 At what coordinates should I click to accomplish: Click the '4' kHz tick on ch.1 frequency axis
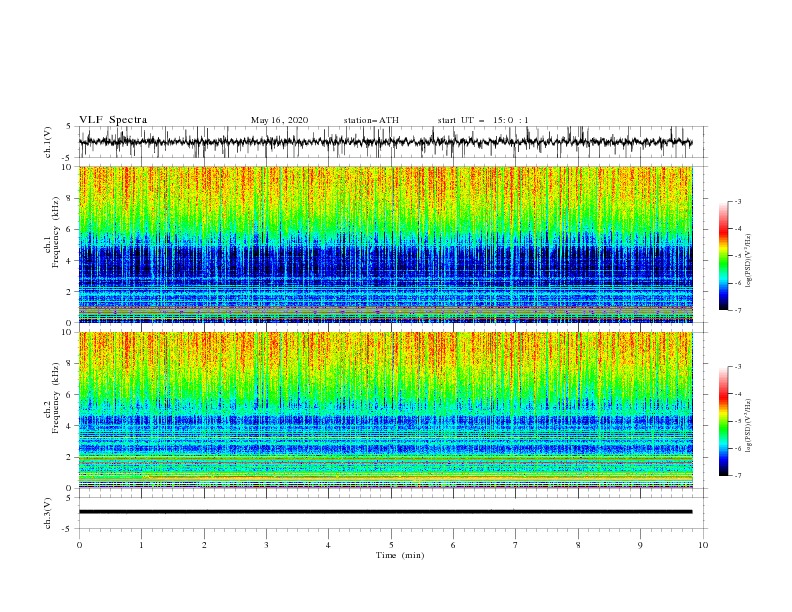pyautogui.click(x=70, y=261)
